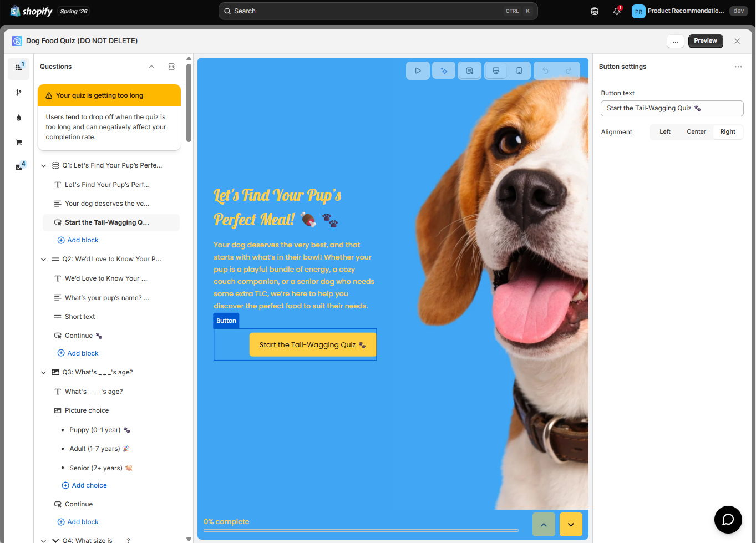
Task: Switch to desktop preview view
Action: click(496, 71)
